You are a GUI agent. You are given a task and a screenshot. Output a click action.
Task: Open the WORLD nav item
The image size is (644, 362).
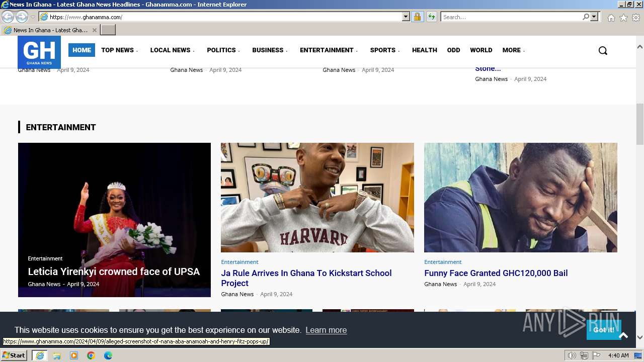(481, 50)
